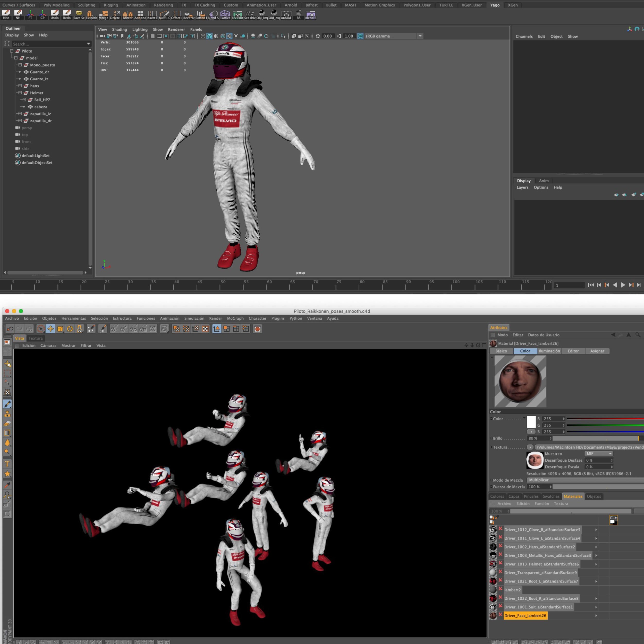Select the Move tool in BodyPaint toolbar
Image resolution: width=644 pixels, height=644 pixels.
[x=50, y=329]
